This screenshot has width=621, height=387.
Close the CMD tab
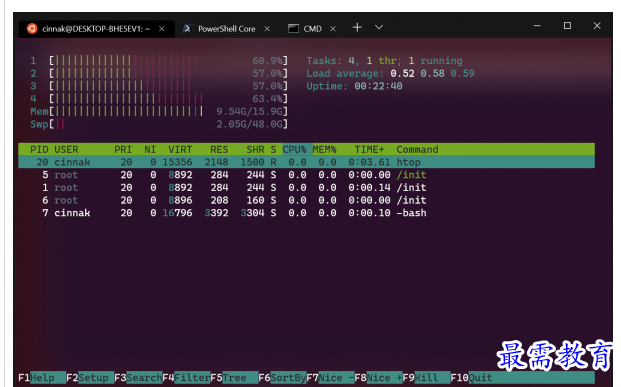coord(333,29)
